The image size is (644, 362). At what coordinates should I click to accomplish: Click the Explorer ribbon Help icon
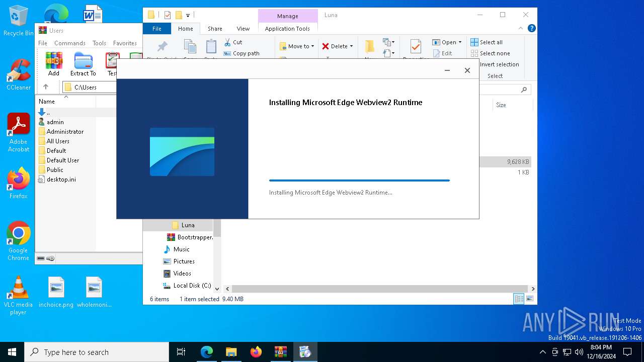pos(531,28)
